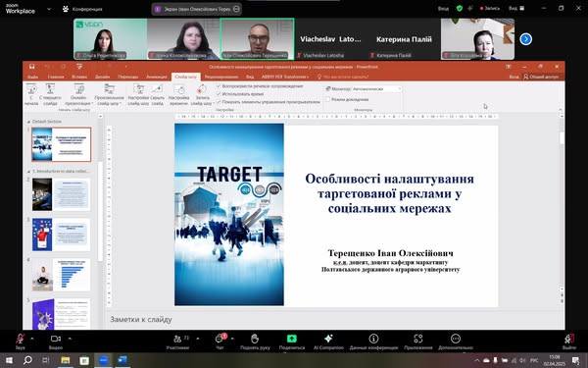The height and width of the screenshot is (368, 588).
Task: Open the ABBYY PDF Transformer tab
Action: tap(285, 77)
